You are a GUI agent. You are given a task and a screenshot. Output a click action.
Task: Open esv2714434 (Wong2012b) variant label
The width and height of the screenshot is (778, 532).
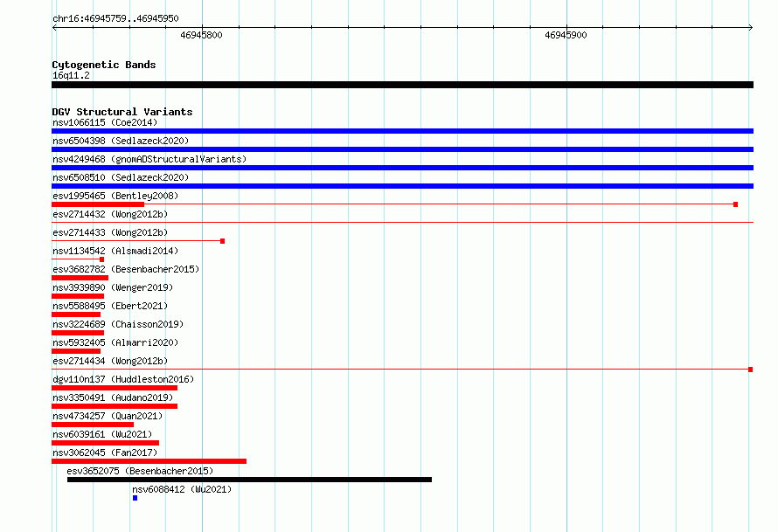pyautogui.click(x=110, y=361)
